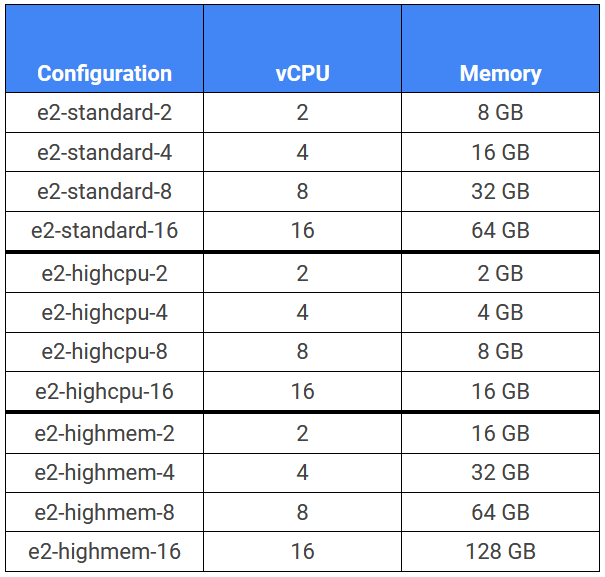Click the 4 GB memory cell
Image resolution: width=605 pixels, height=577 pixels.
(500, 312)
